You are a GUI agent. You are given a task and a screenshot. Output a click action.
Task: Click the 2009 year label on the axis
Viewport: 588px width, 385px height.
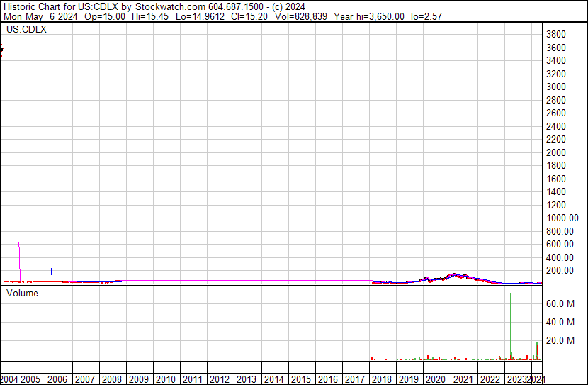[x=139, y=379]
